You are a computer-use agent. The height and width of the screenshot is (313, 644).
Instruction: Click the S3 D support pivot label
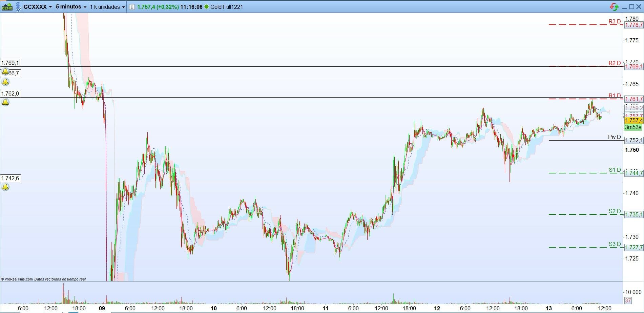tap(615, 244)
